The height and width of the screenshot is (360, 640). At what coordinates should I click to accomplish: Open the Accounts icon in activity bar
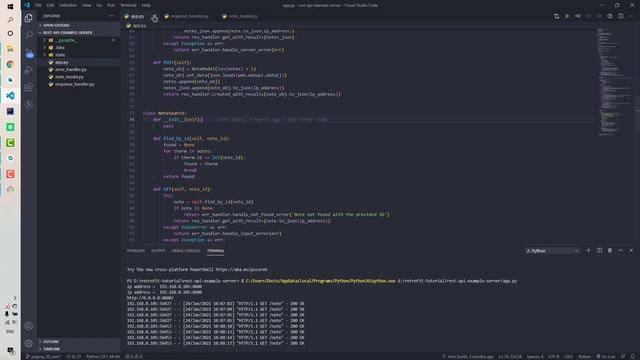click(29, 326)
